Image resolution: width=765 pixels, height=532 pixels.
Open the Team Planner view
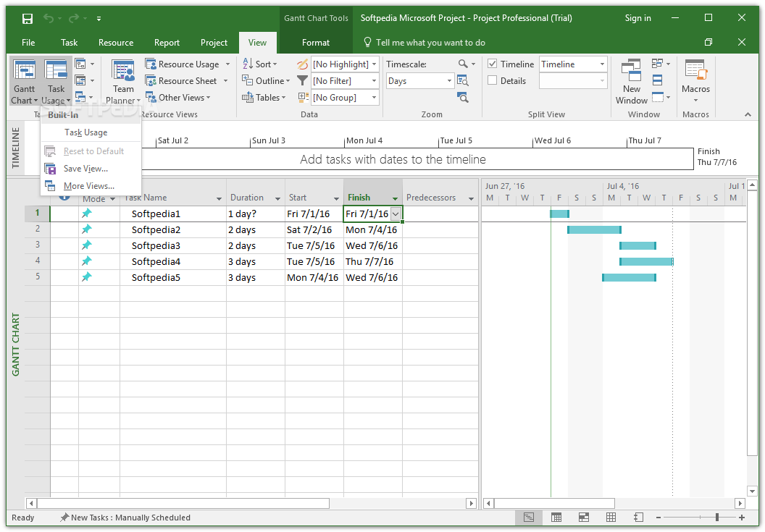[123, 82]
